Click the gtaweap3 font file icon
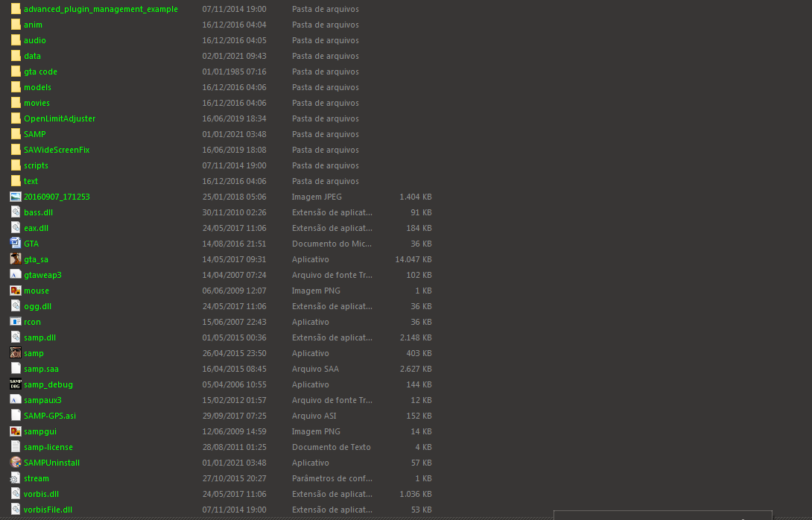Image resolution: width=812 pixels, height=520 pixels. [16, 274]
